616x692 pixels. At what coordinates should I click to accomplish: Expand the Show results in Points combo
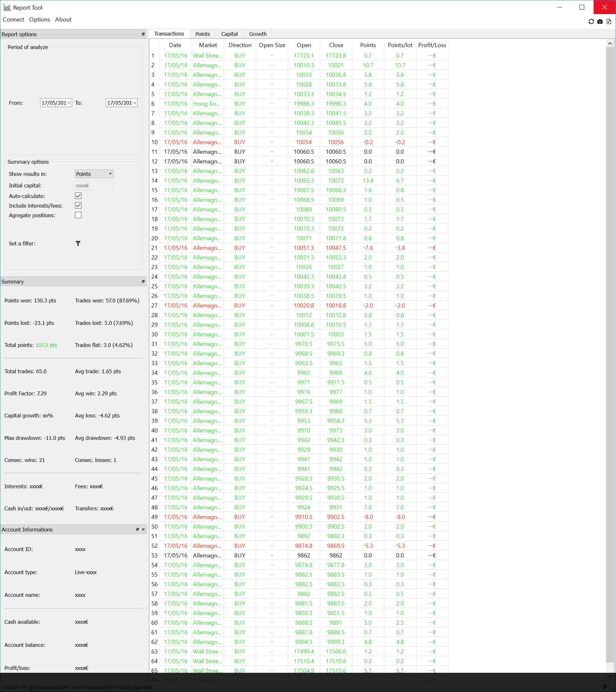tap(94, 174)
